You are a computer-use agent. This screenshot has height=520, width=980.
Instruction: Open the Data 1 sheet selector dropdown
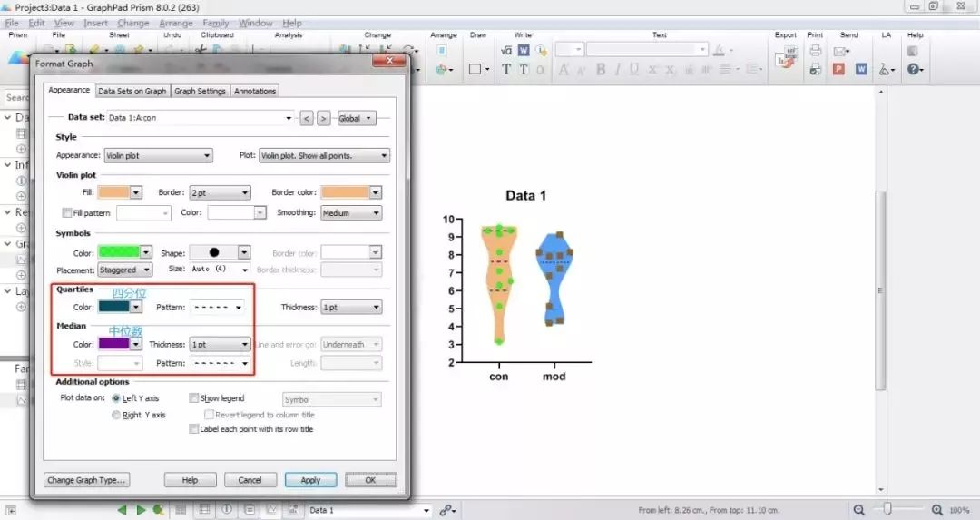[x=369, y=510]
